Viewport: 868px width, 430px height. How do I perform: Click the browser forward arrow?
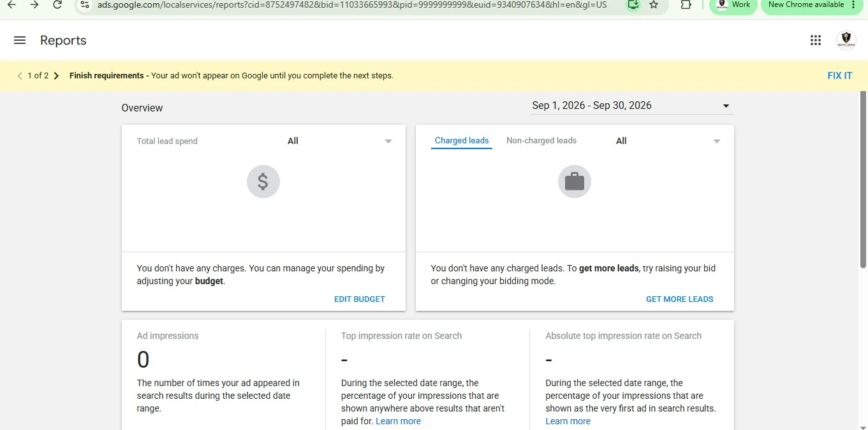coord(34,4)
